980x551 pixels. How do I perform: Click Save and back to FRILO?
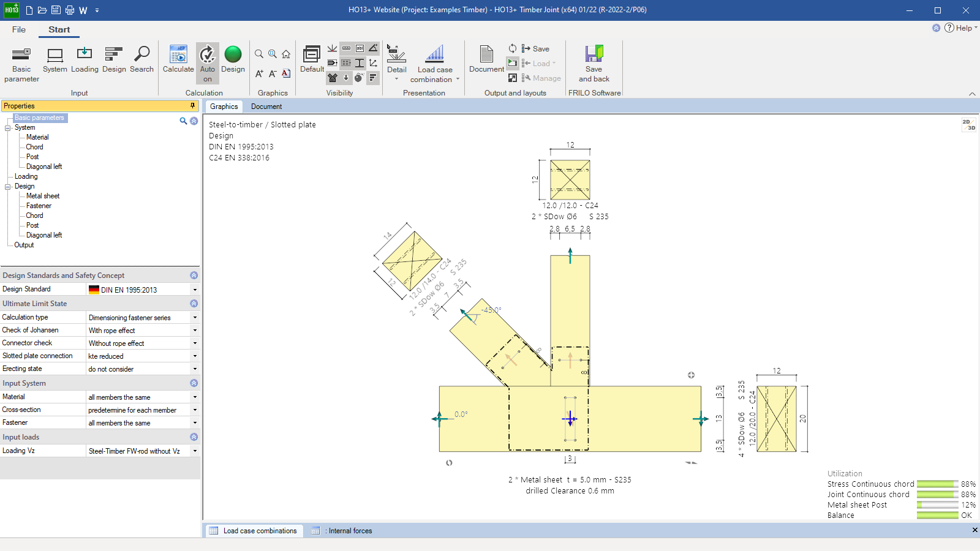point(594,64)
